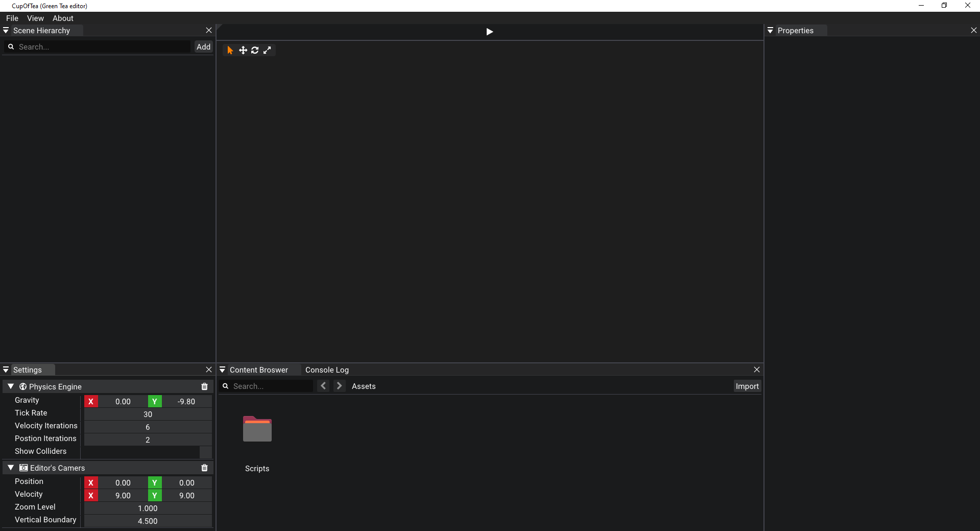Toggle Show Colliders checkbox
Screen dimensions: 980x531
point(206,452)
